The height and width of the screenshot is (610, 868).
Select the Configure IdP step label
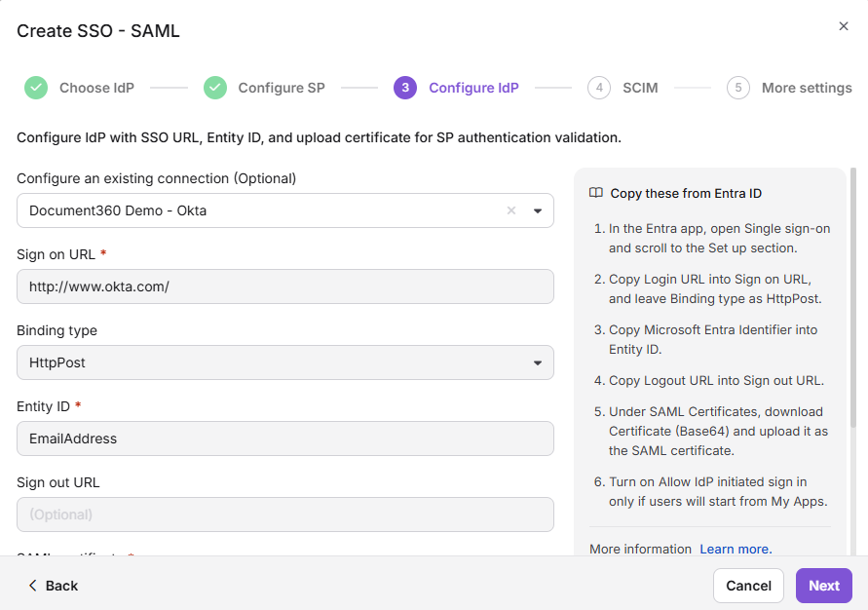point(473,88)
